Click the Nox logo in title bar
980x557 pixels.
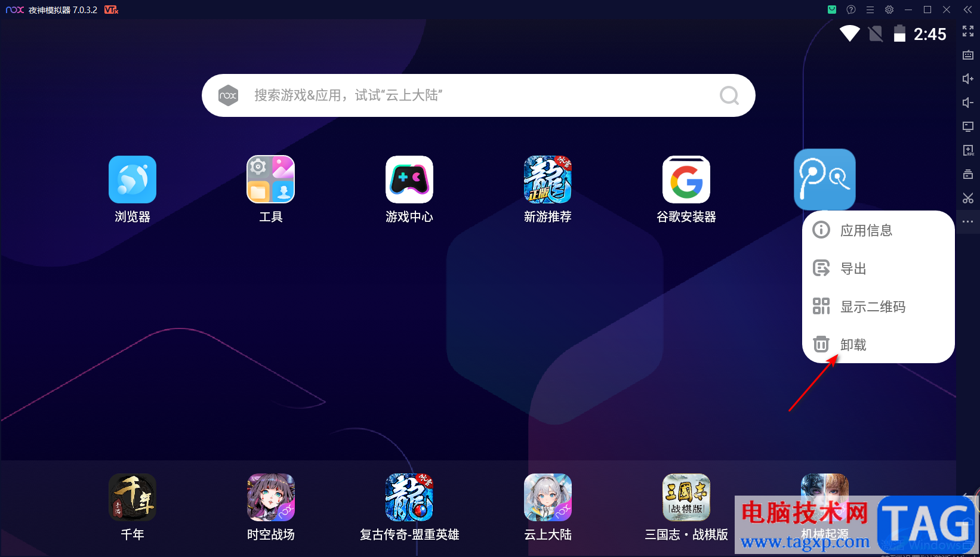pyautogui.click(x=15, y=10)
